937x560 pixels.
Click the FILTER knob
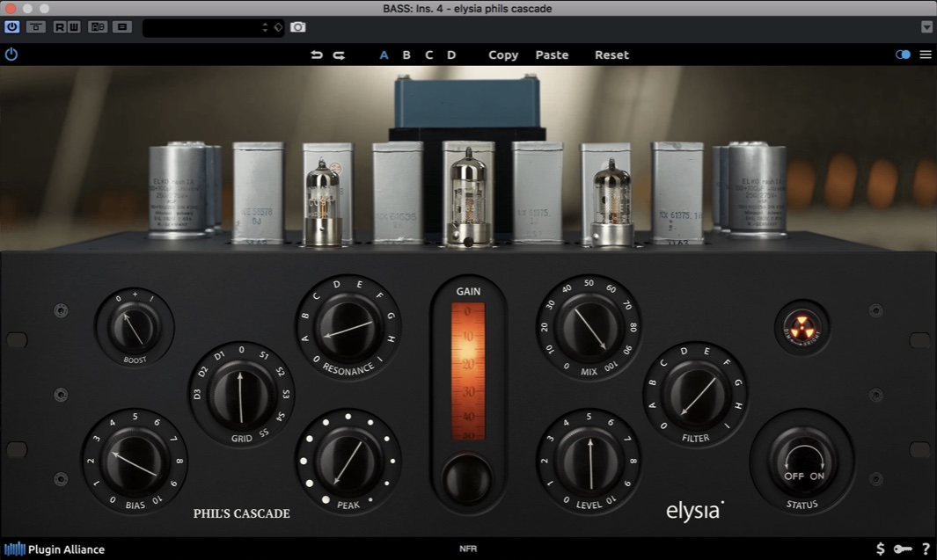click(x=696, y=396)
